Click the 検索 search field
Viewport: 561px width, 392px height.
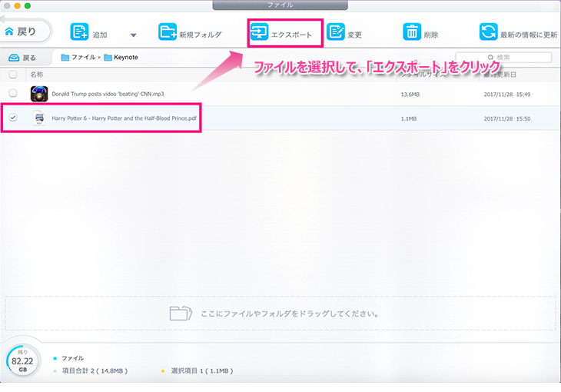click(x=503, y=58)
